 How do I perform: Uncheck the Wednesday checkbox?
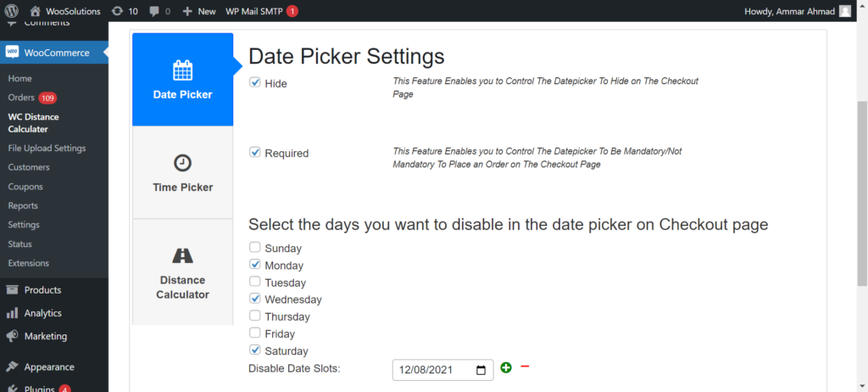pyautogui.click(x=254, y=299)
